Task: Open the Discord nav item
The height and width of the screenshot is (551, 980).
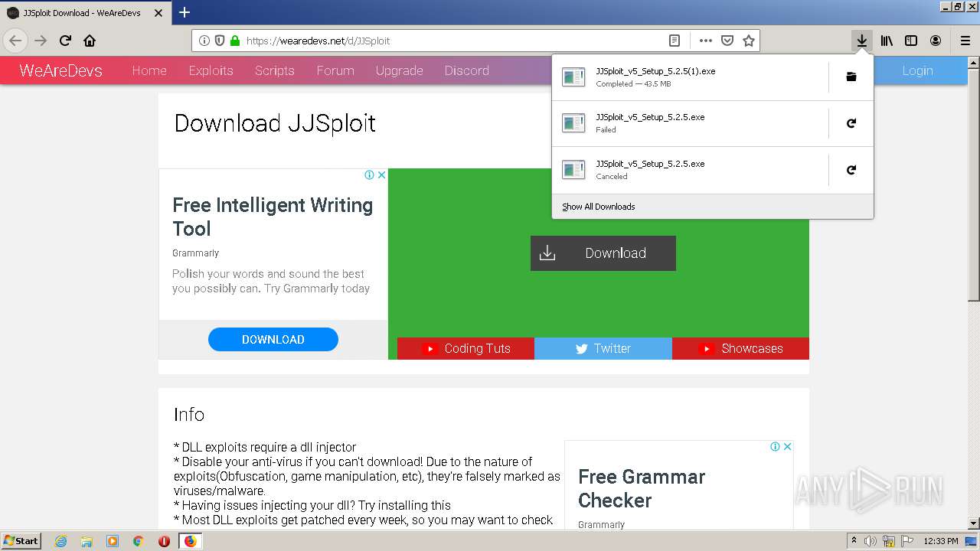Action: click(467, 70)
